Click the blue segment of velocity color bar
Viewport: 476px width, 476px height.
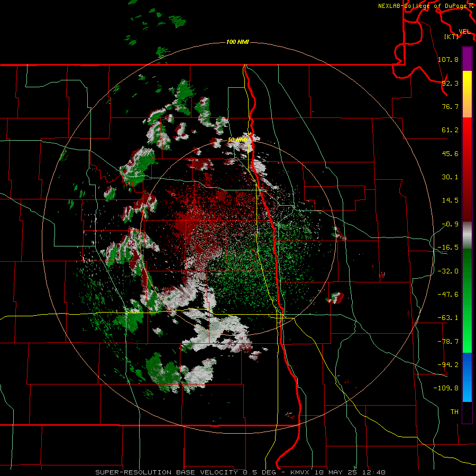[467, 377]
